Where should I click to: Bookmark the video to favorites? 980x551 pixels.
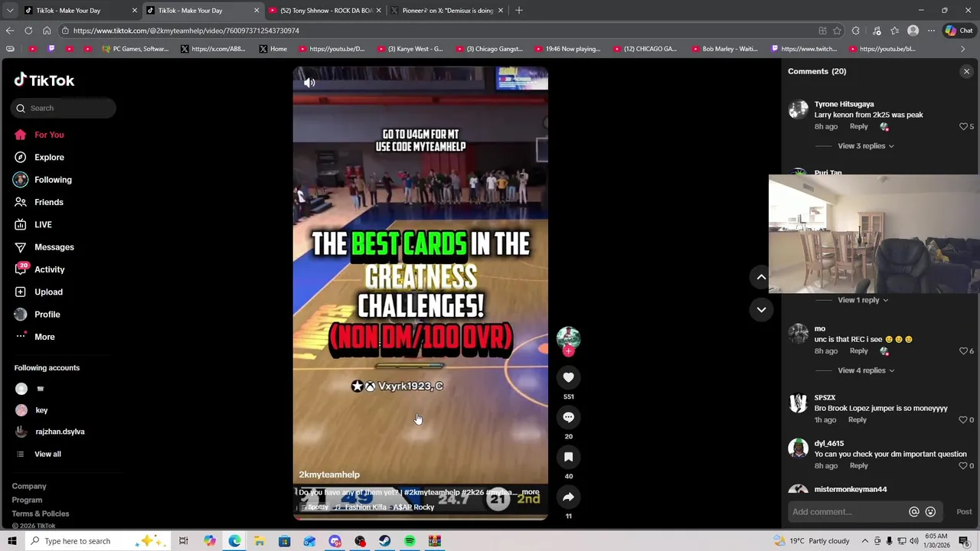click(x=568, y=457)
